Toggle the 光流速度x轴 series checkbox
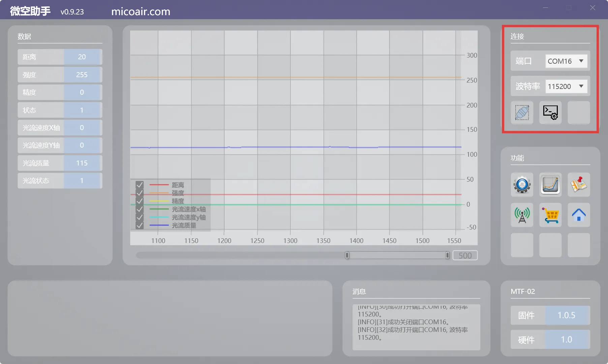This screenshot has height=364, width=608. [x=140, y=209]
